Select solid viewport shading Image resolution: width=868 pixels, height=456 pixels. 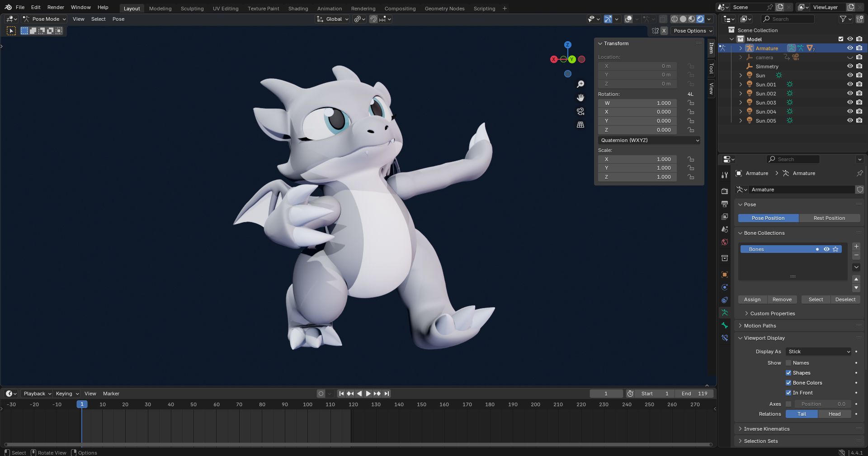click(x=683, y=19)
